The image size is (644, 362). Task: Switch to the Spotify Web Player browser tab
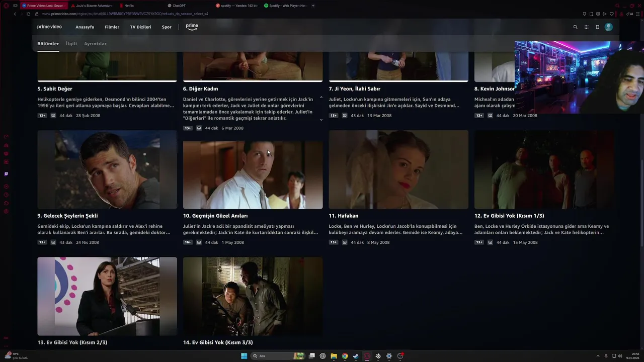click(x=286, y=6)
